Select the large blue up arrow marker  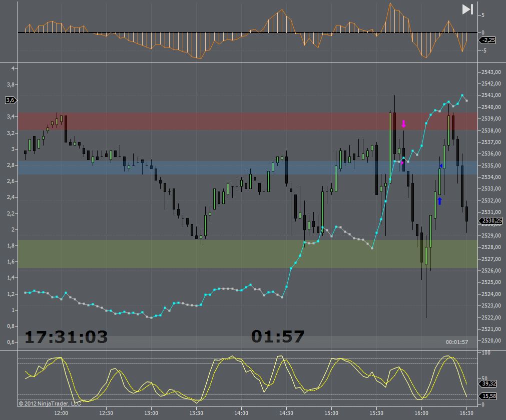point(439,201)
